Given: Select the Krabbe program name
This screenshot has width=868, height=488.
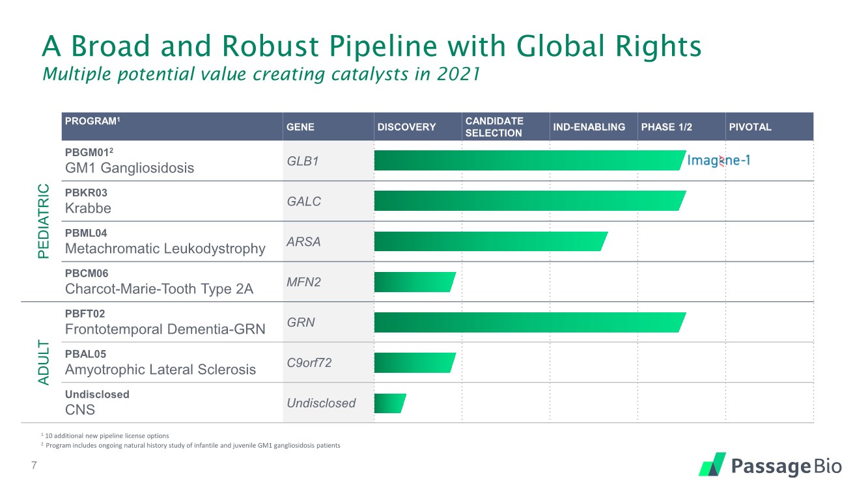Looking at the screenshot, I should (x=88, y=208).
